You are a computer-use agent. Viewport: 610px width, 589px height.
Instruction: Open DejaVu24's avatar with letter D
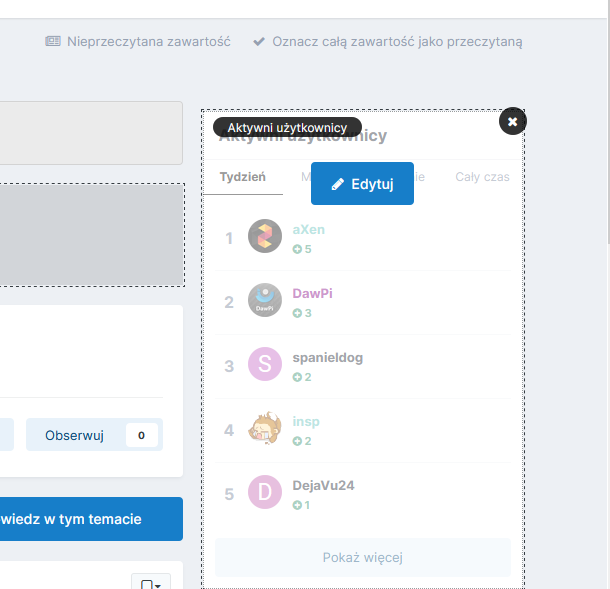point(265,493)
